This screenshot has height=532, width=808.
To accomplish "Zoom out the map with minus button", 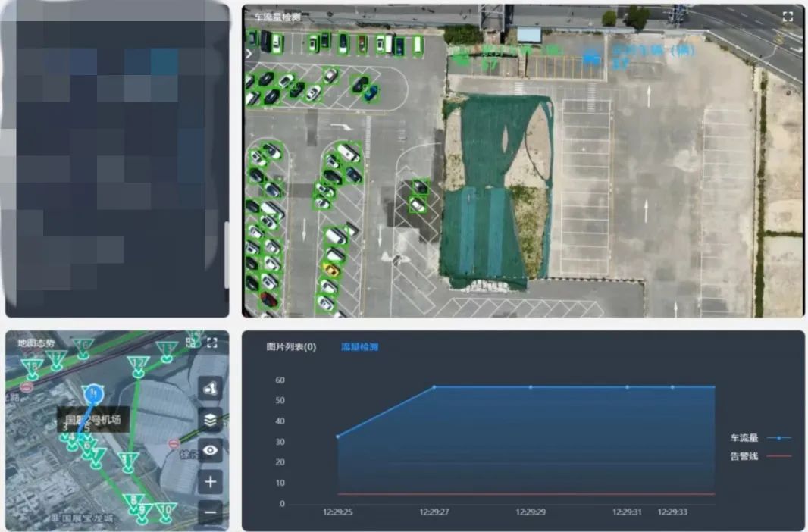I will click(210, 512).
